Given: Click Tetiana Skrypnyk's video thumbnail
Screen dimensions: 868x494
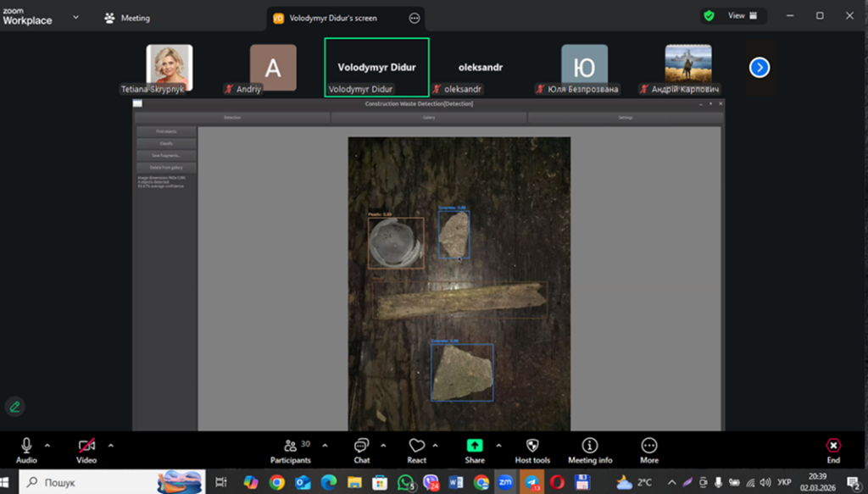Looking at the screenshot, I should tap(170, 66).
